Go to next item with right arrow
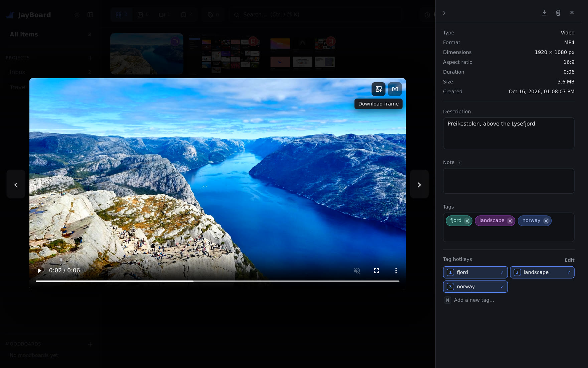 [419, 184]
